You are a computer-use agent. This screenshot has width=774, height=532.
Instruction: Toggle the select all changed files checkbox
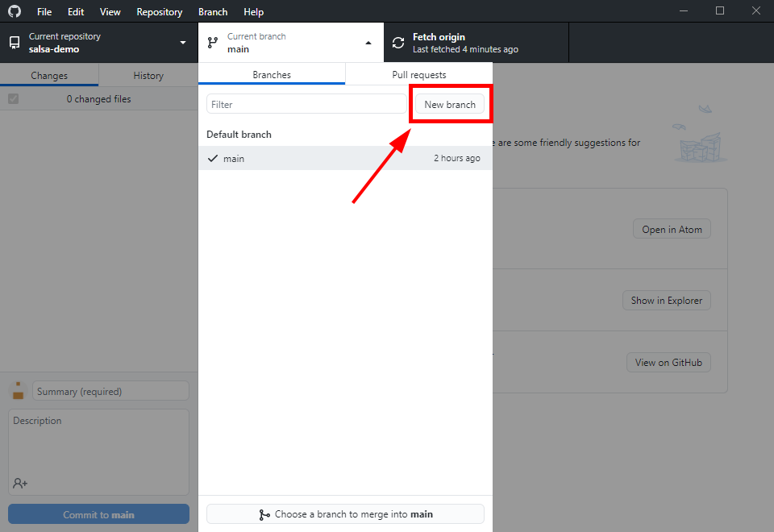[14, 98]
